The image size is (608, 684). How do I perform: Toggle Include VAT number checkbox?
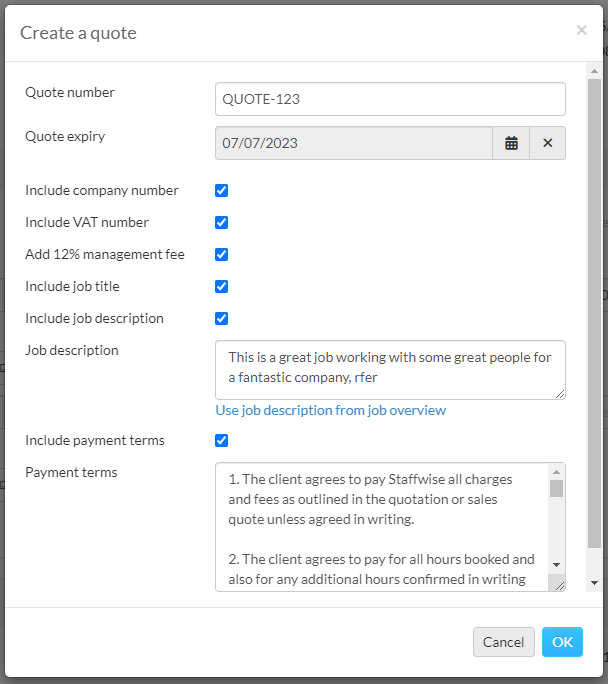tap(222, 222)
